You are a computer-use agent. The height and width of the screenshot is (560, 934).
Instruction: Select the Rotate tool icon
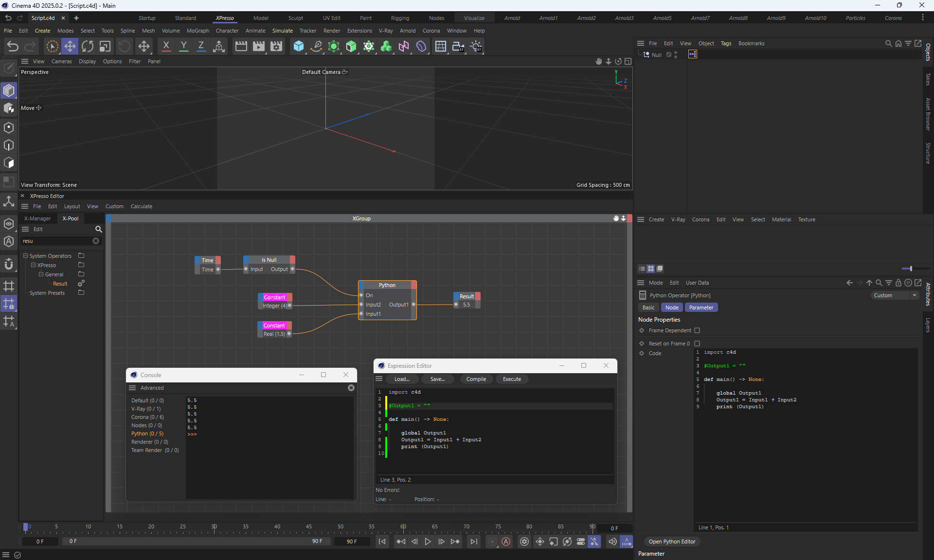pos(88,46)
